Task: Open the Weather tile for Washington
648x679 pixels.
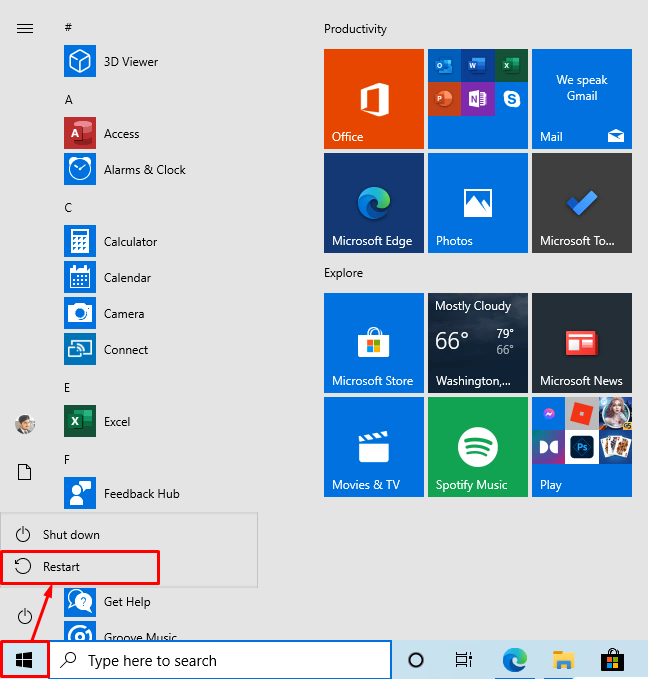Action: [x=478, y=343]
